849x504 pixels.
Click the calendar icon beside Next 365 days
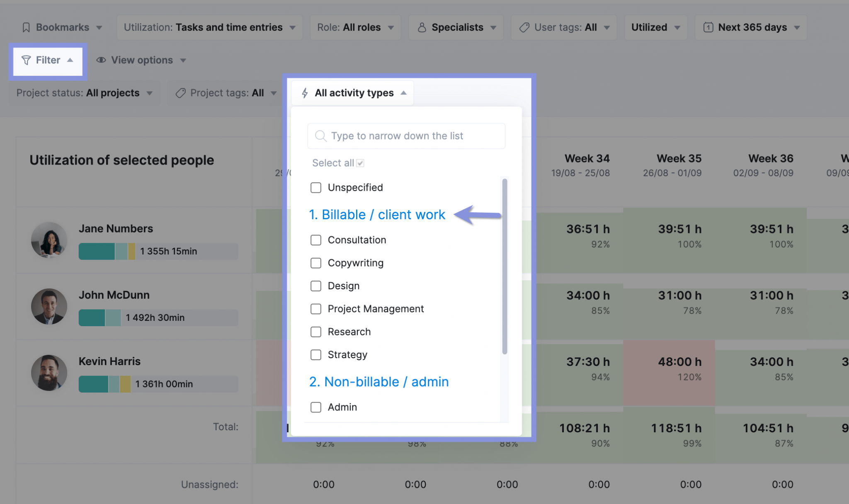click(708, 27)
